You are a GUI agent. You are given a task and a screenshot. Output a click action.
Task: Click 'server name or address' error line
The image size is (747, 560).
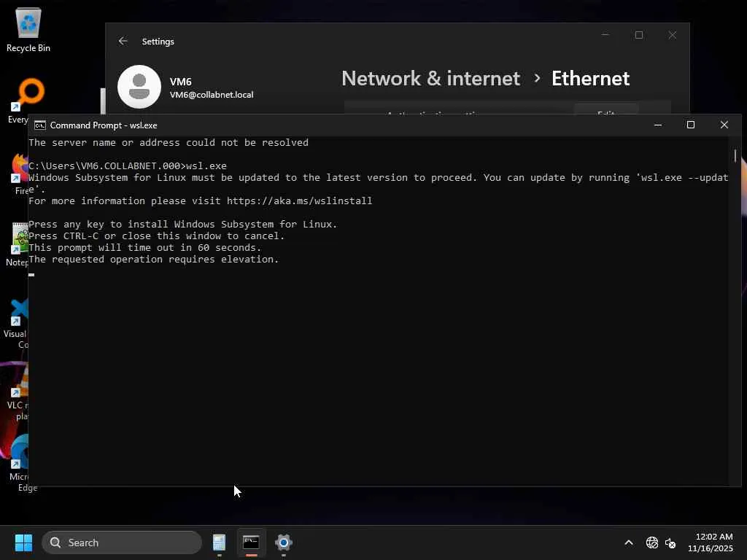pos(169,143)
